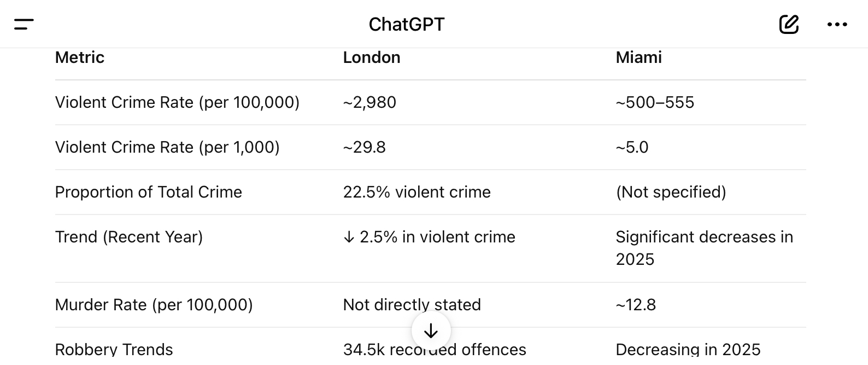Screen dimensions: 868x365
Task: Click the ~5.0 Miami value
Action: point(632,147)
